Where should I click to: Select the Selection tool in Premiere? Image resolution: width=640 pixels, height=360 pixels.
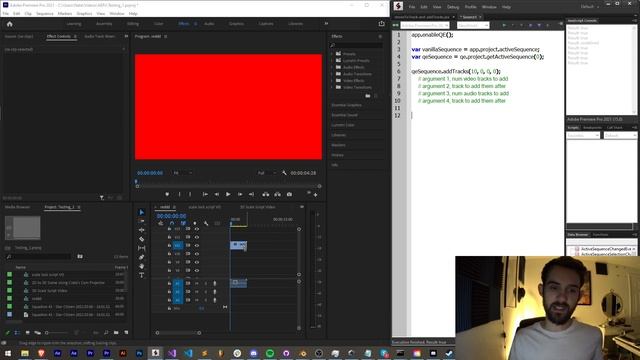pos(142,212)
